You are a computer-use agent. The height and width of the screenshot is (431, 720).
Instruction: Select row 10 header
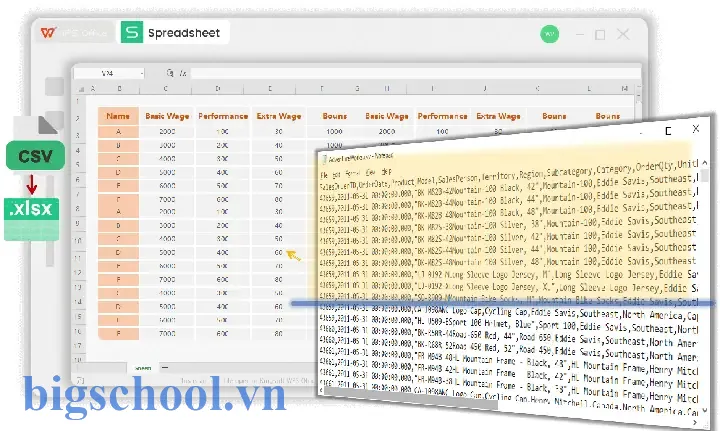pos(78,241)
